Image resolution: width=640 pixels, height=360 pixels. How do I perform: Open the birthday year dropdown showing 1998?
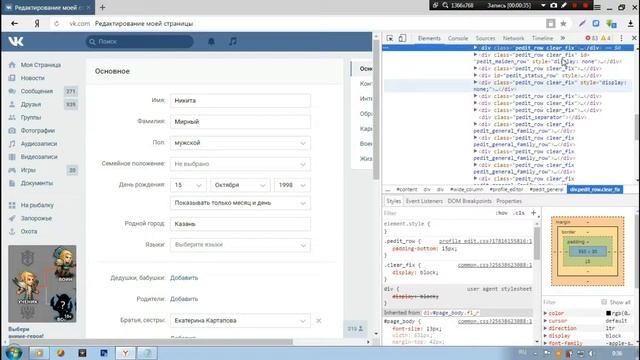tap(292, 185)
